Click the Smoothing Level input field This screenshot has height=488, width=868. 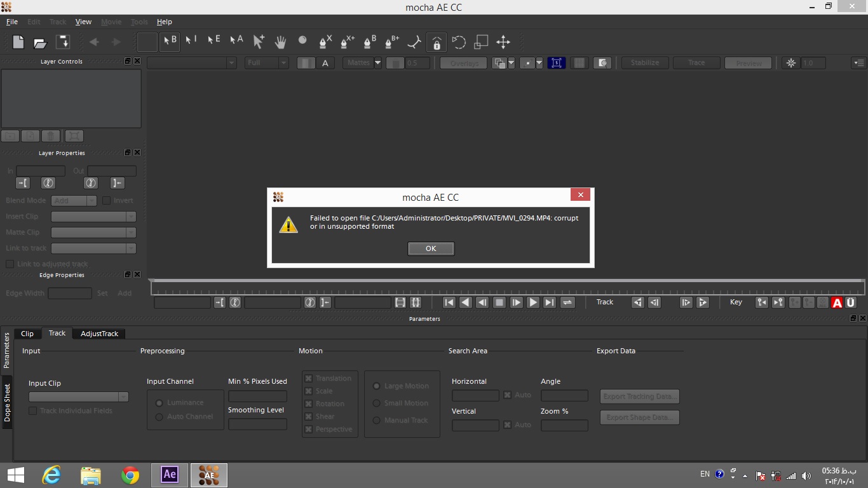pyautogui.click(x=257, y=424)
